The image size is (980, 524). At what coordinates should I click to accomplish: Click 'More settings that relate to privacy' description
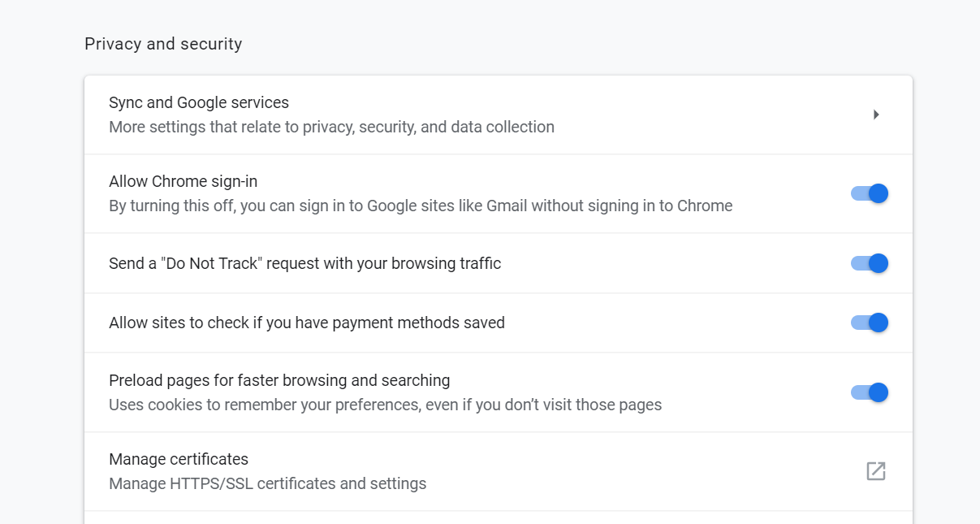coord(331,127)
